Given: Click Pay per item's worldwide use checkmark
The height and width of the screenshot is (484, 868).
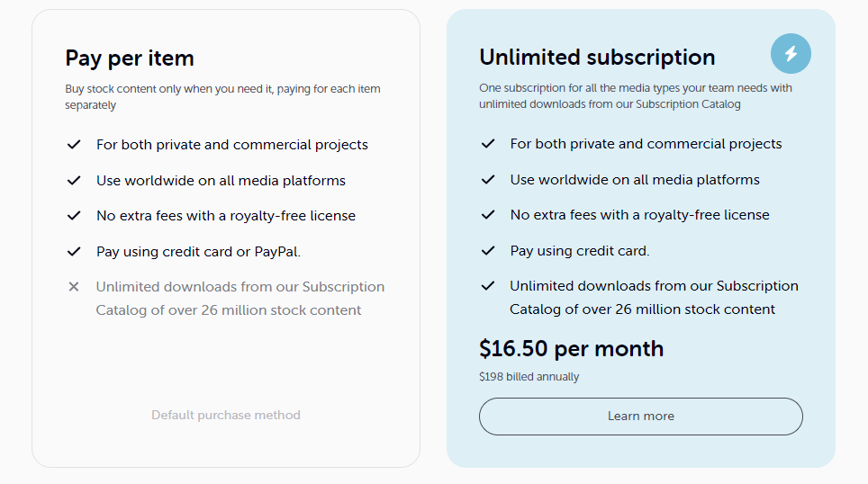Looking at the screenshot, I should coord(74,181).
